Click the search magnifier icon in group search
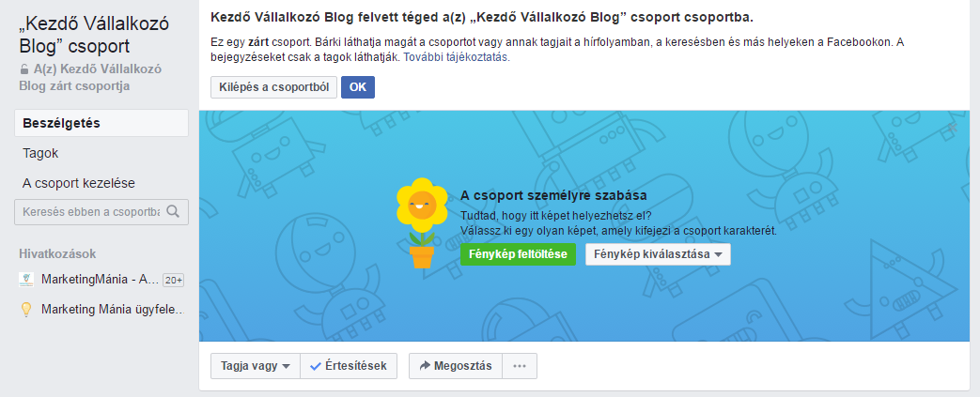 [x=173, y=211]
